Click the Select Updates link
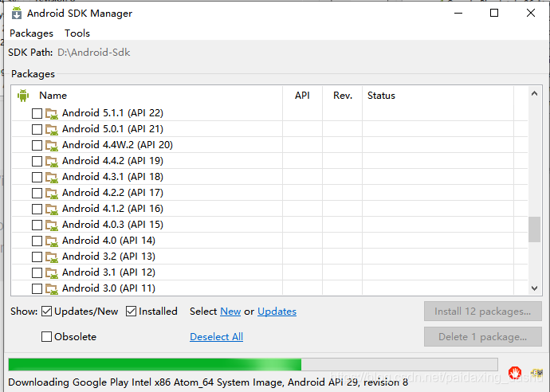Screen dimensions: 550x392 pyautogui.click(x=277, y=312)
